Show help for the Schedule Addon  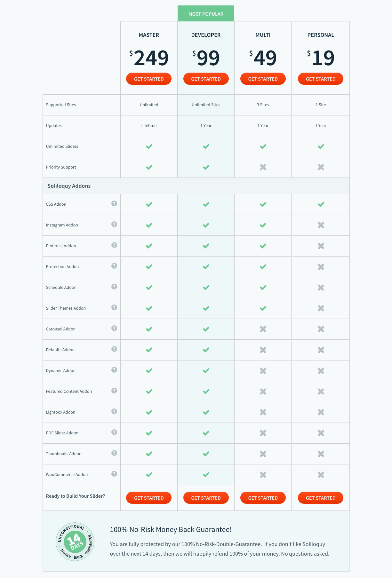[x=114, y=287]
